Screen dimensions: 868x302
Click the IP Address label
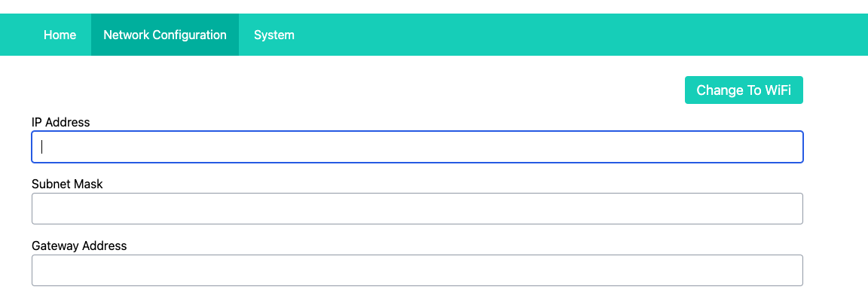click(61, 122)
